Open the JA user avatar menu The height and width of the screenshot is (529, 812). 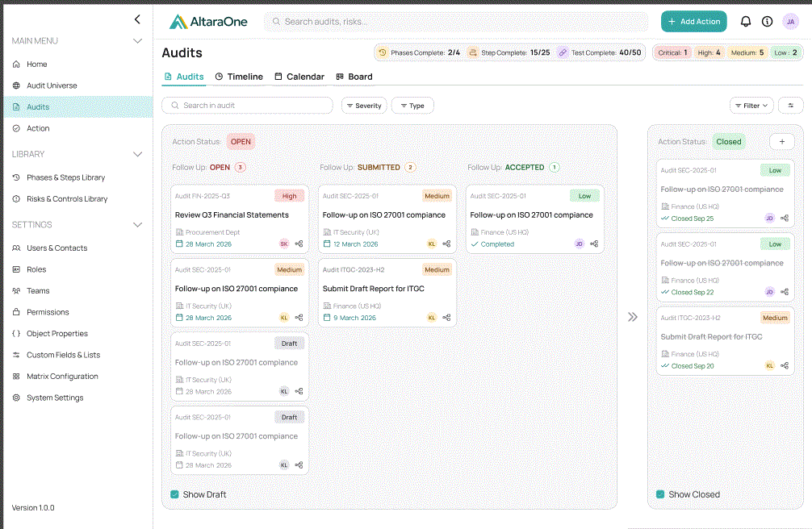pyautogui.click(x=790, y=22)
